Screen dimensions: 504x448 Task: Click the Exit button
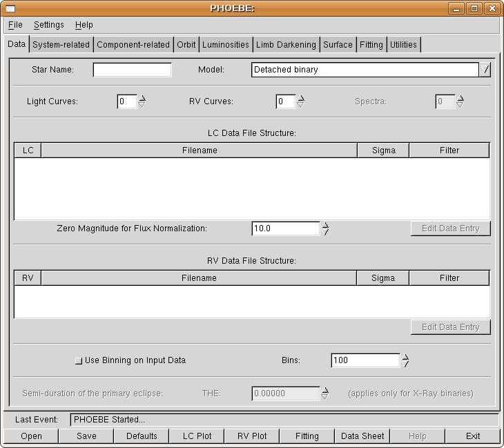coord(473,436)
